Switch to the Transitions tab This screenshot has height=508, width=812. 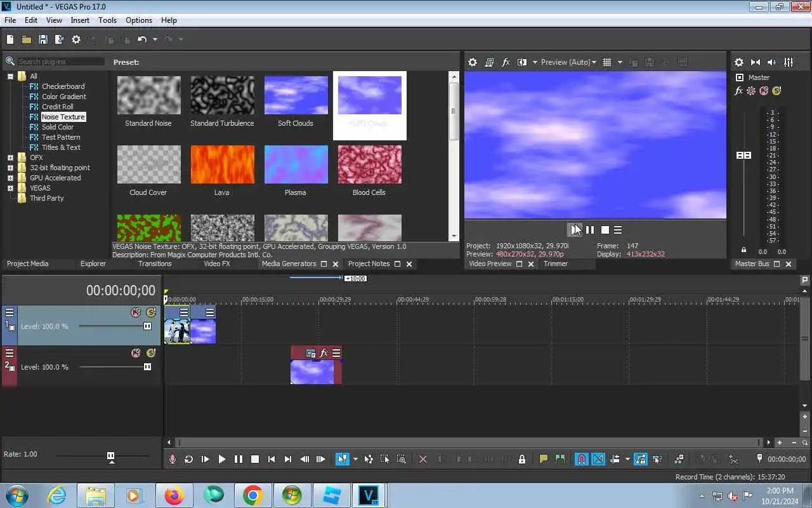click(x=155, y=264)
